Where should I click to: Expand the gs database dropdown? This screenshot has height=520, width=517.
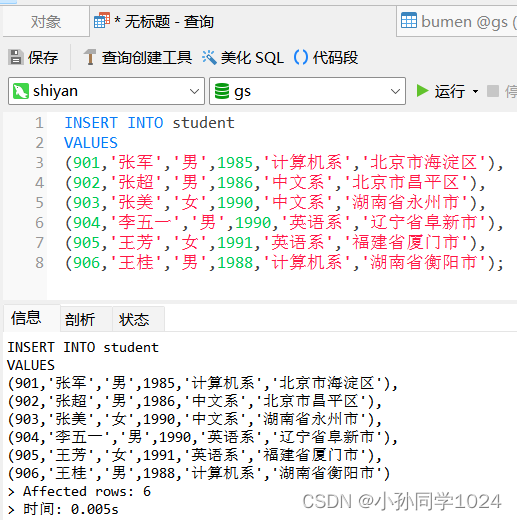click(395, 91)
